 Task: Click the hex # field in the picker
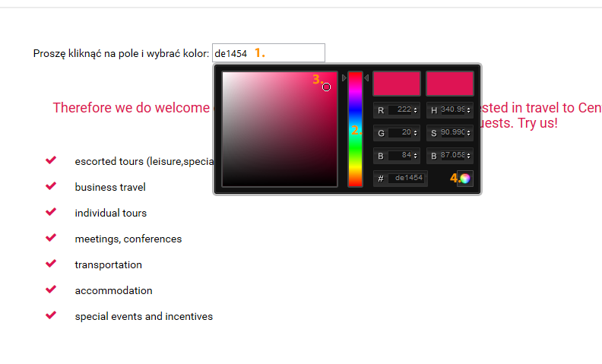pyautogui.click(x=407, y=178)
